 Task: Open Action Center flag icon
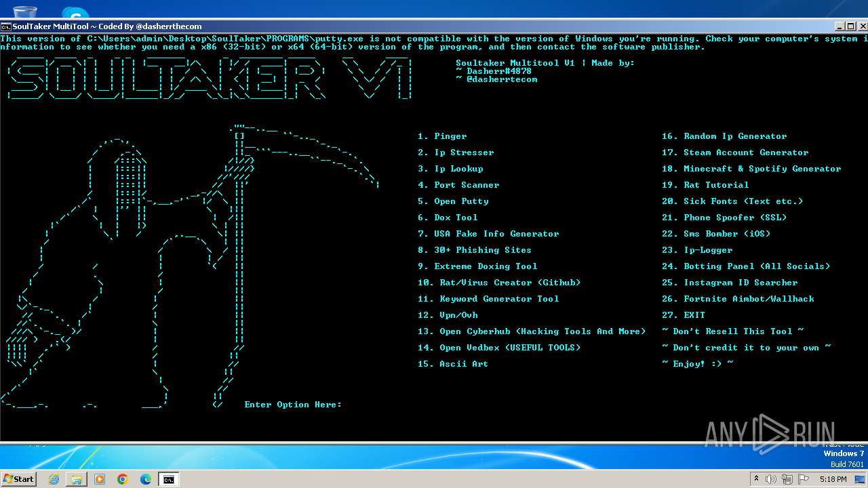(804, 479)
